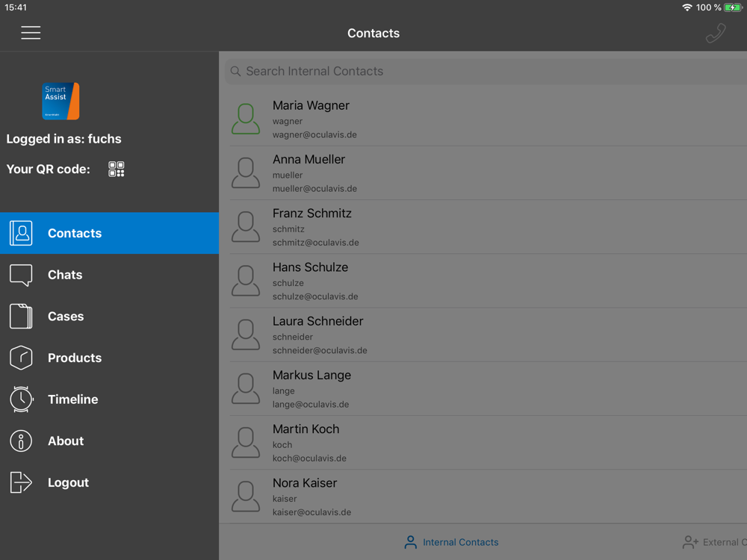
Task: Click the search magnifier icon
Action: coord(235,72)
